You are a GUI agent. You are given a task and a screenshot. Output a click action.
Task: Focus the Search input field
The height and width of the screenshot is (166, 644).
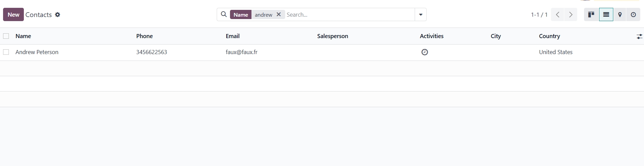pos(349,15)
